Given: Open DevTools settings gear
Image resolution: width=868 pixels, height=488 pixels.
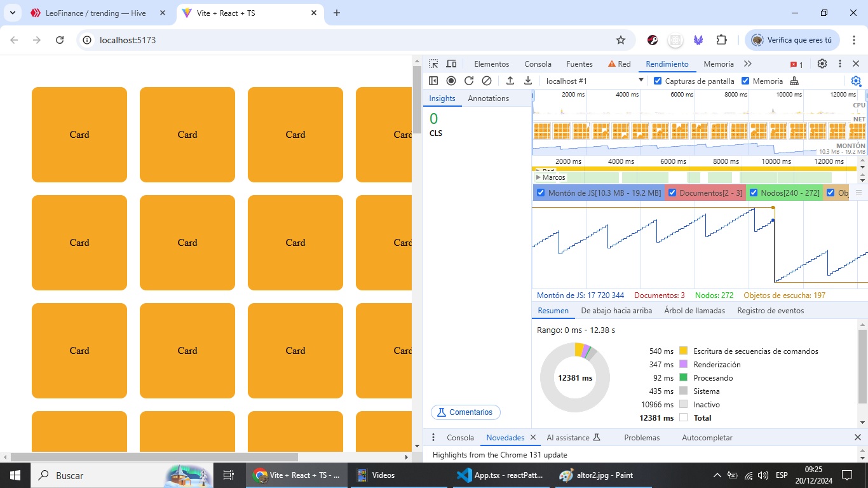Looking at the screenshot, I should 822,64.
